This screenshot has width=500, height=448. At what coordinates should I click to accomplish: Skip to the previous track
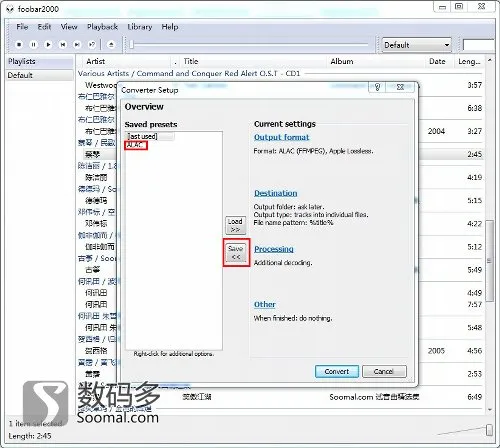pos(63,44)
